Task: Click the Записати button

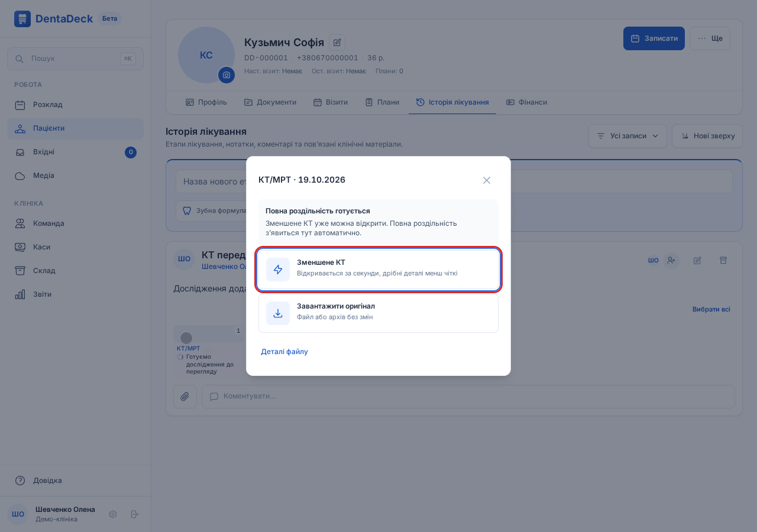Action: point(654,38)
